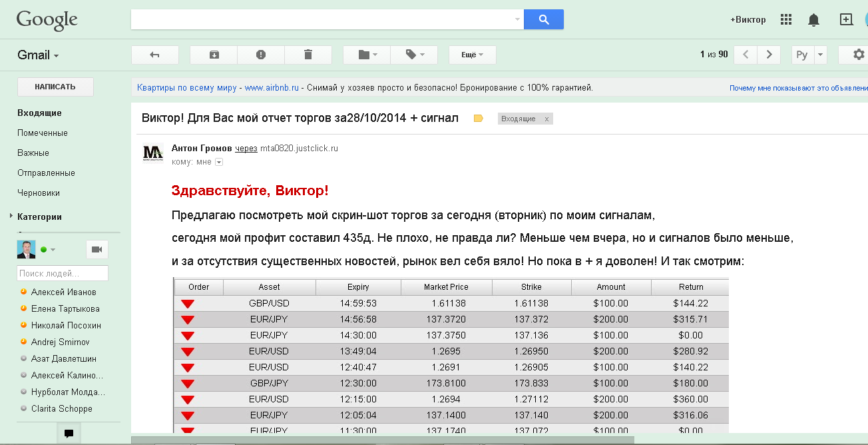Click the red arrow in GBP/USD row
The image size is (868, 445).
[x=188, y=304]
